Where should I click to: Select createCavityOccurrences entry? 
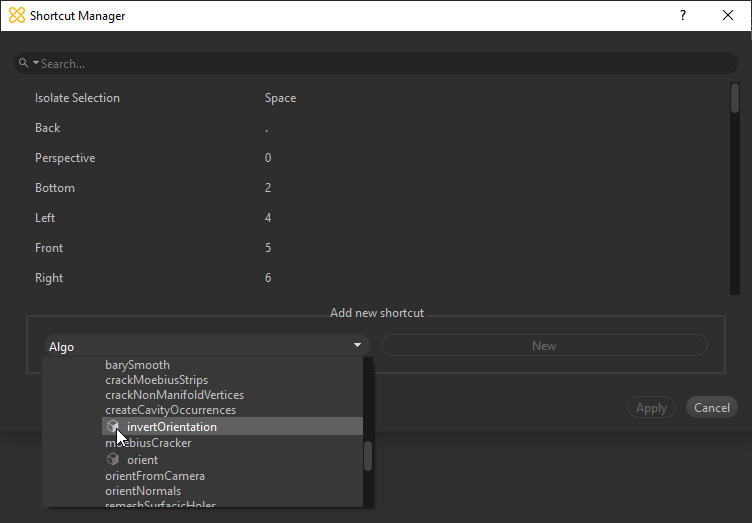(170, 410)
